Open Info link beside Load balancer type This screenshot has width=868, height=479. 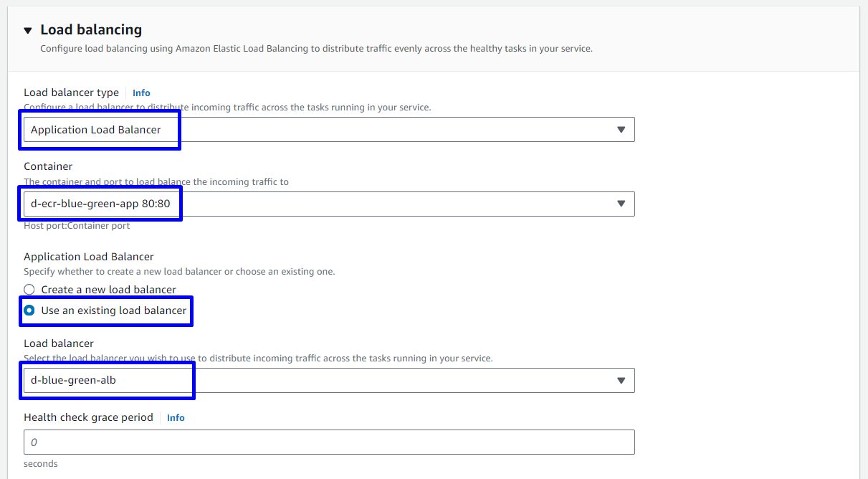pos(141,93)
